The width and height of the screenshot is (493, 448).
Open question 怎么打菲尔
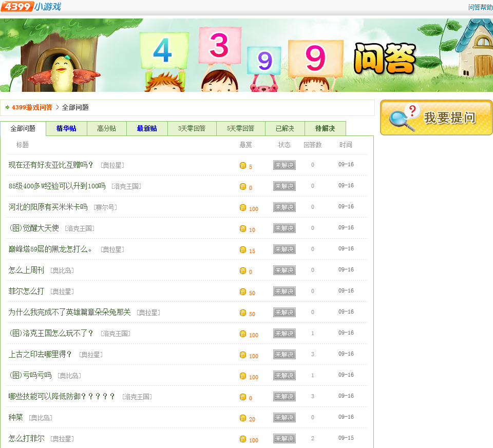pos(26,439)
